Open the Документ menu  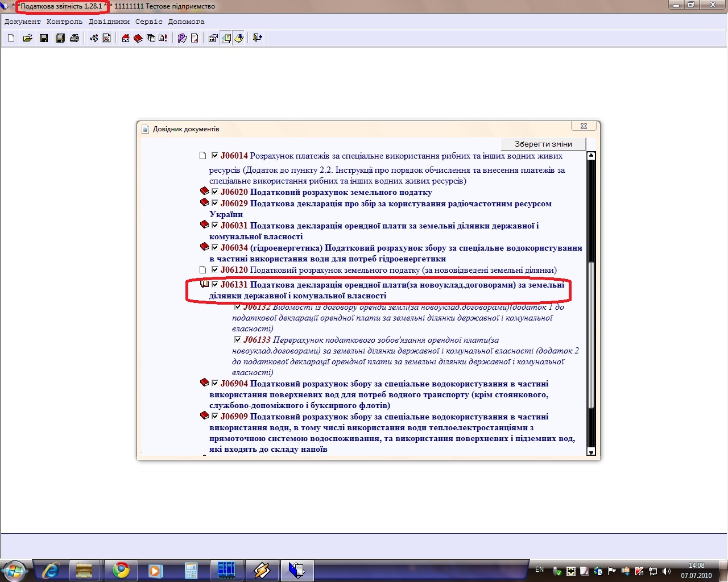click(22, 22)
